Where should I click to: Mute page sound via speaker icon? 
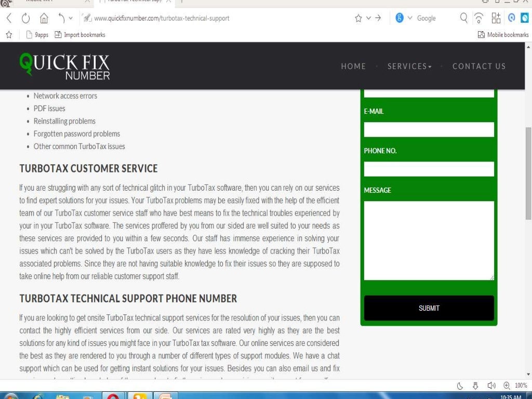pos(491,385)
